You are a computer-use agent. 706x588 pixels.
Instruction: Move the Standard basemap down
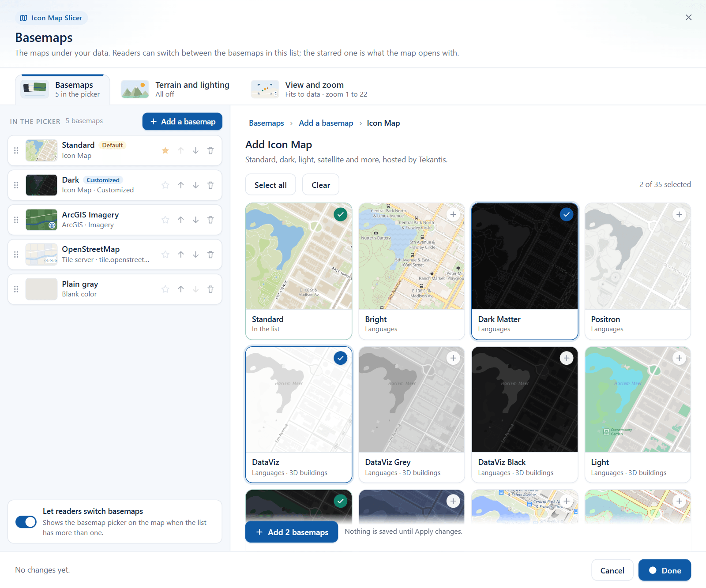coord(195,150)
